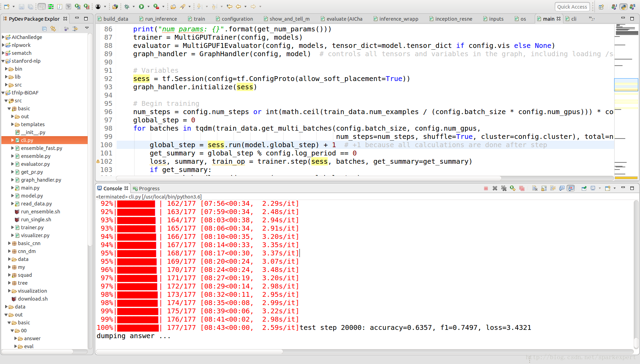The image size is (640, 364).
Task: Click the red Terminate console button
Action: (x=486, y=188)
